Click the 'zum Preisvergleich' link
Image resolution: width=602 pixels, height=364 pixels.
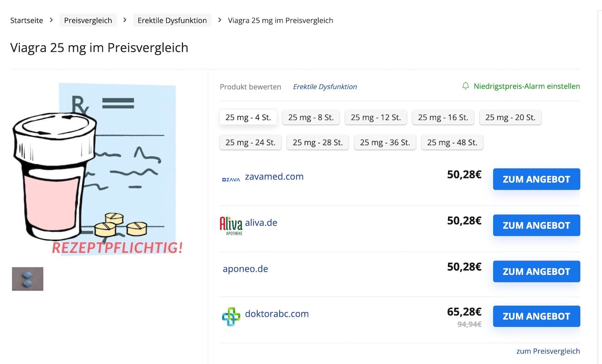(x=548, y=351)
